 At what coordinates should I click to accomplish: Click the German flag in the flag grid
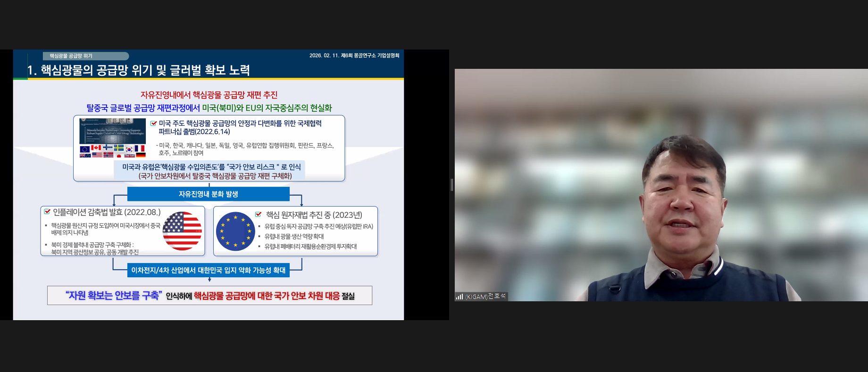point(141,155)
